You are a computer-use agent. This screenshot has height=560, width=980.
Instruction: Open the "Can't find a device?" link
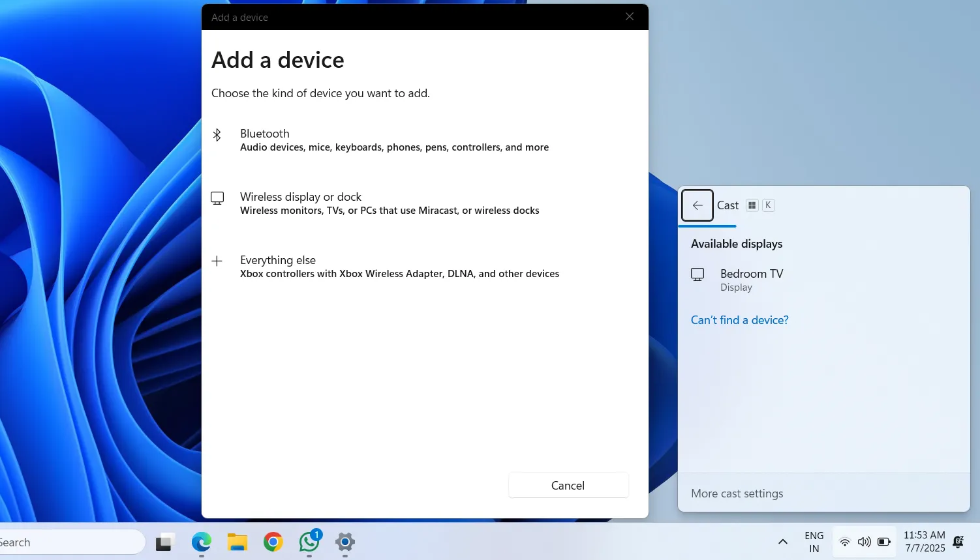point(739,319)
